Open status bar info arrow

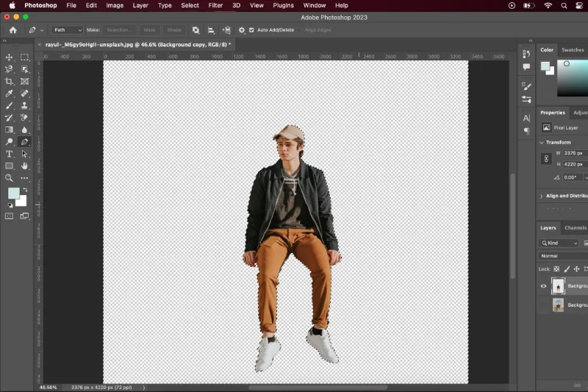pos(143,388)
